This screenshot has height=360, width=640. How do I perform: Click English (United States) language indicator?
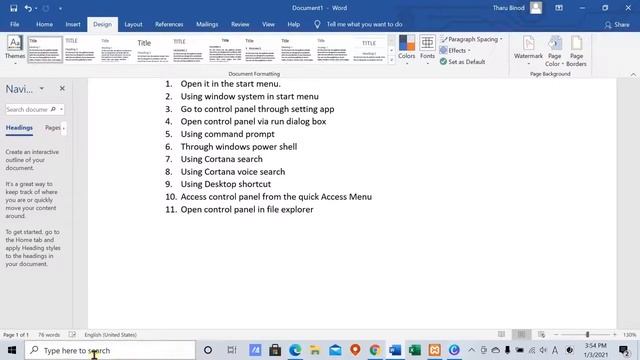tap(111, 335)
